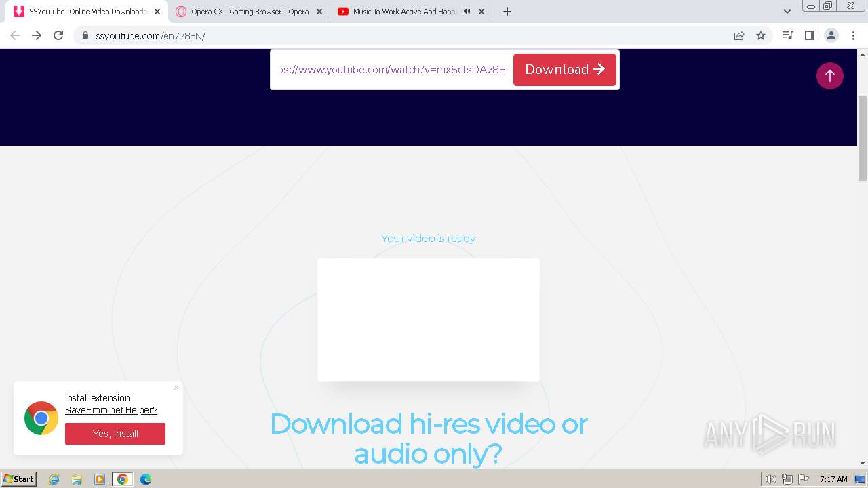868x488 pixels.
Task: Mute audio icon on YouTube tab
Action: point(467,12)
